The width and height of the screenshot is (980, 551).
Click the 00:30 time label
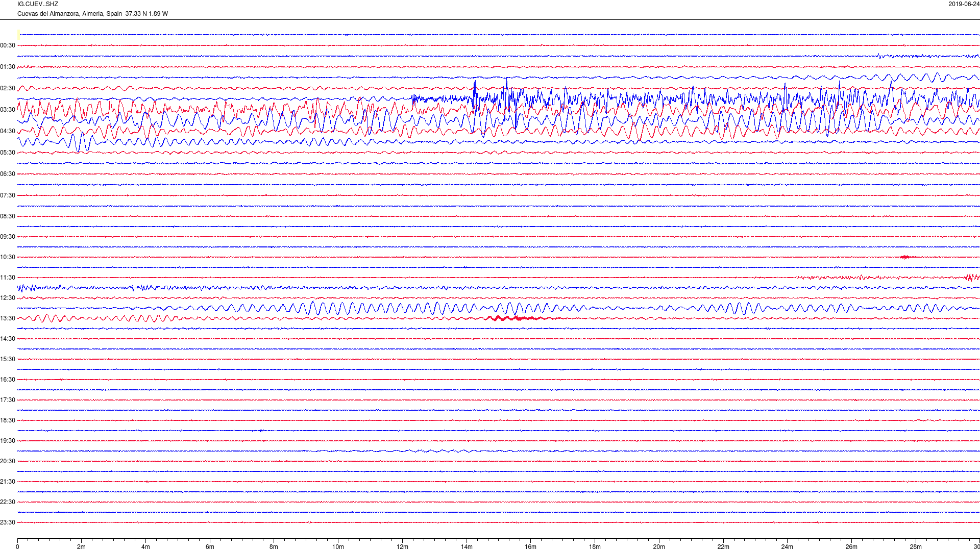pyautogui.click(x=8, y=45)
